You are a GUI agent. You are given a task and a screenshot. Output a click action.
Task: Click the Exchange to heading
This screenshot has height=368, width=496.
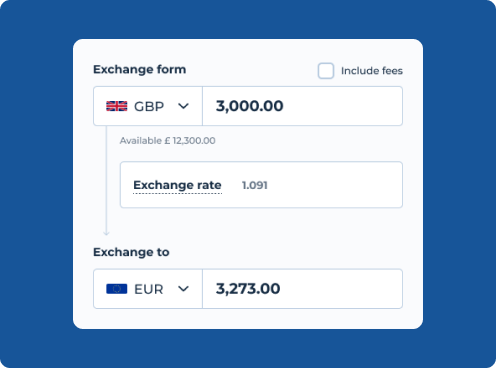pos(131,252)
